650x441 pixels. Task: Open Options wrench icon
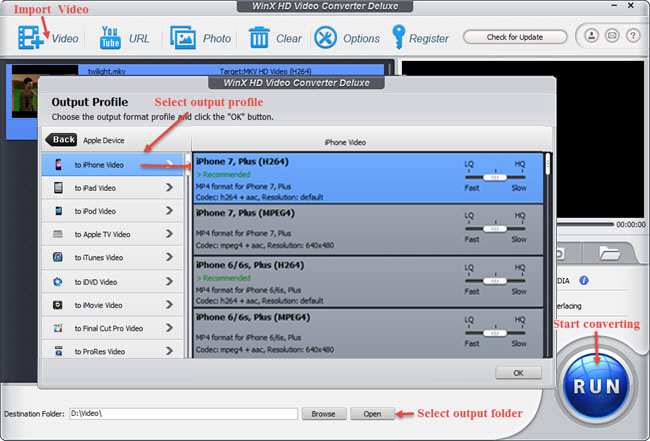325,38
